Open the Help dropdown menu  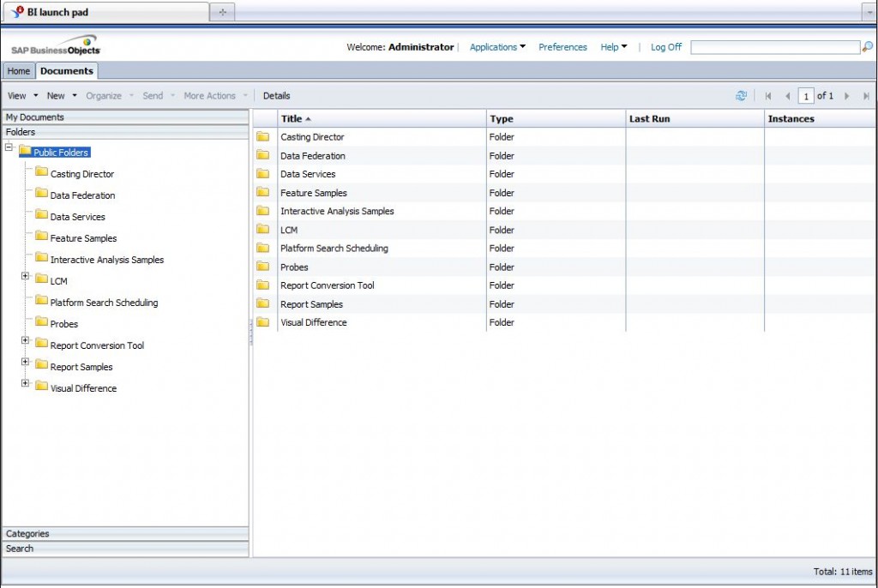[x=614, y=47]
